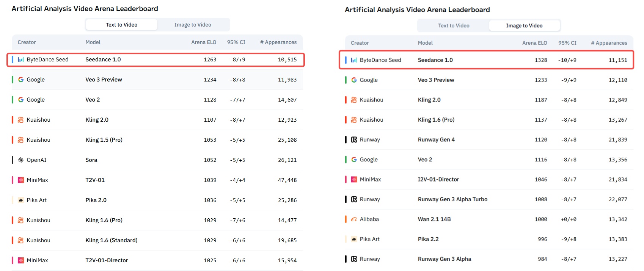Click Kling 1.6 (Standard) model name
This screenshot has width=644, height=271.
click(x=112, y=240)
